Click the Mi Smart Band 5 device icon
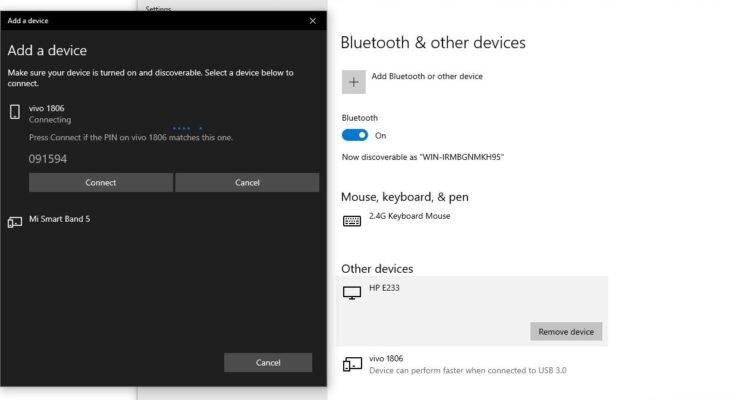Viewport: 735px width, 400px height. 15,222
